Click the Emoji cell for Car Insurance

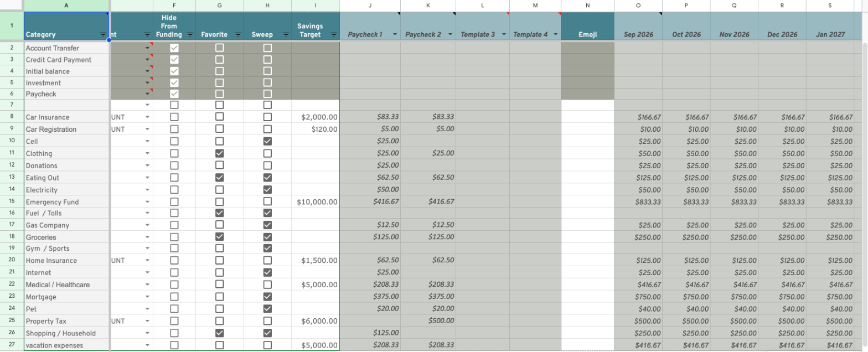coord(587,117)
